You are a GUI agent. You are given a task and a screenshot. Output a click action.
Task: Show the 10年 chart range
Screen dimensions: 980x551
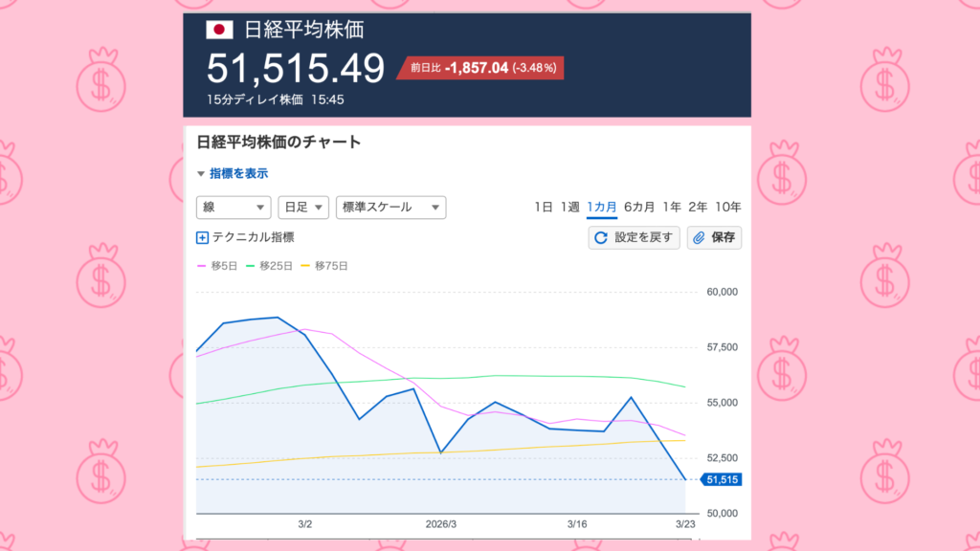pos(727,207)
